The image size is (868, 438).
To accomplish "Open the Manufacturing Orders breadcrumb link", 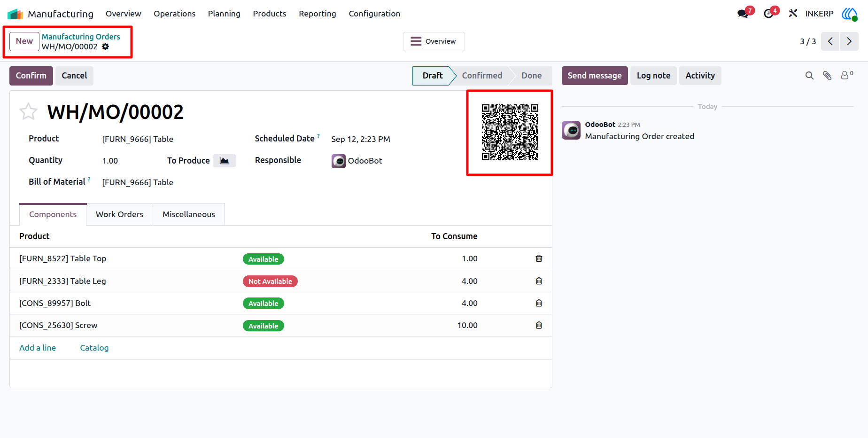I will [x=81, y=37].
